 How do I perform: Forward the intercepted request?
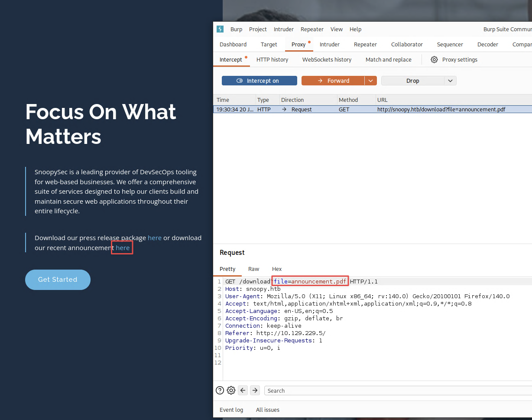(333, 81)
